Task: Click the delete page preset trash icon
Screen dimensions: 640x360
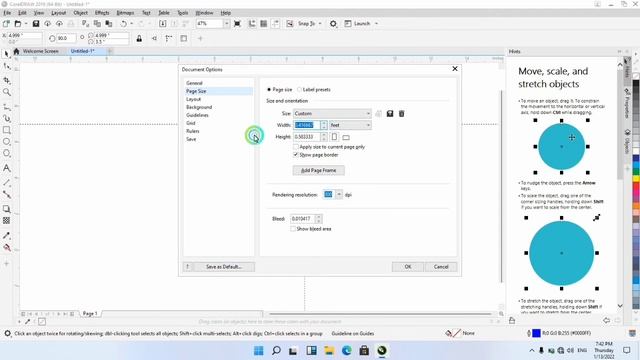Action: coord(402,113)
